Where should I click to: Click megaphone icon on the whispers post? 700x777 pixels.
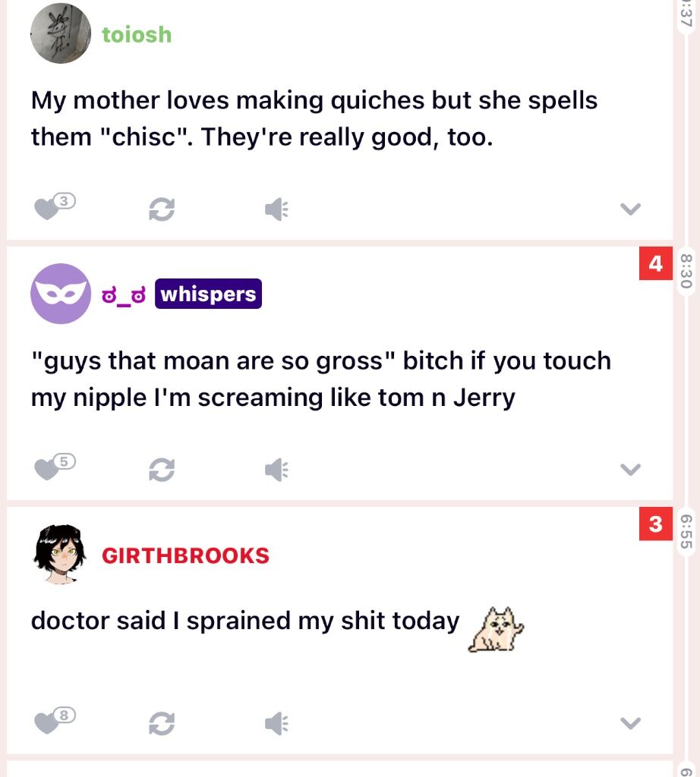[276, 469]
